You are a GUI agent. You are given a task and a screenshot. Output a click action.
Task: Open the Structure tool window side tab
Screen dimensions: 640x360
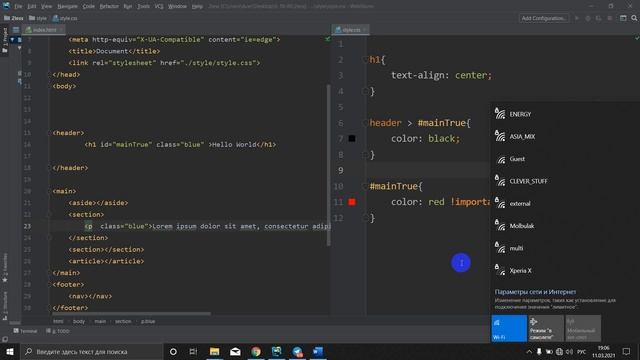[x=5, y=305]
